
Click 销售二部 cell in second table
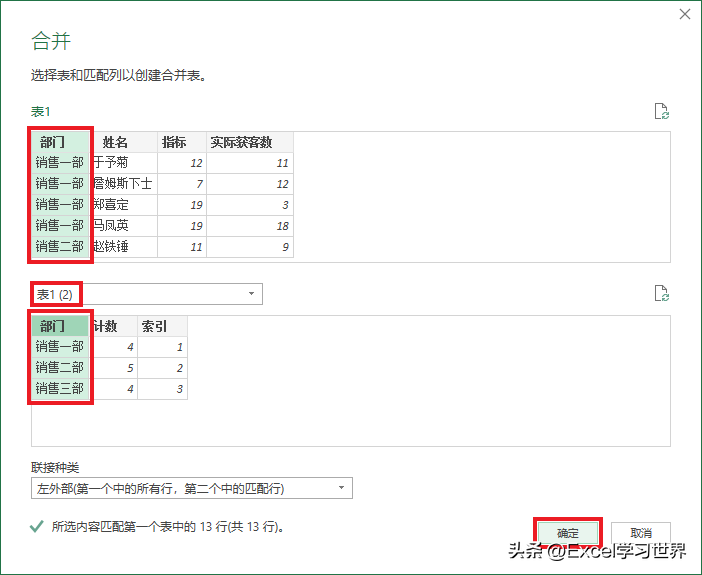point(60,368)
